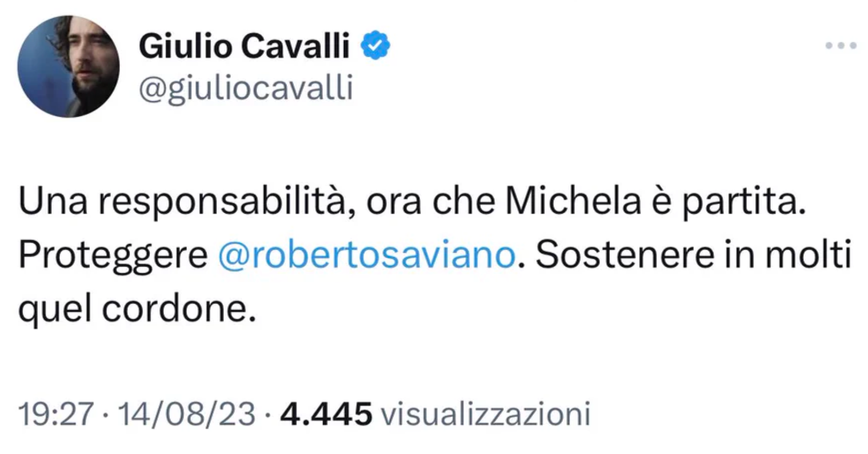Click the 19:27 timestamp
The width and height of the screenshot is (868, 454).
[55, 414]
